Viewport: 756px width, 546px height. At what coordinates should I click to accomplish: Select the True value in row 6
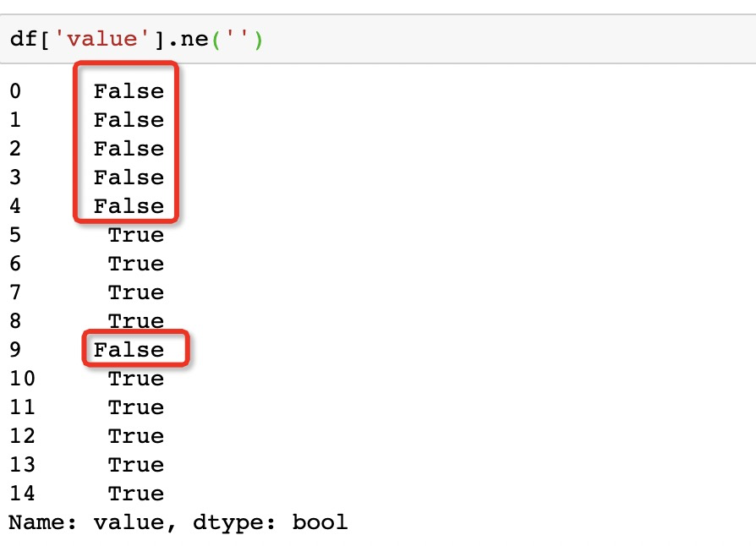tap(136, 264)
